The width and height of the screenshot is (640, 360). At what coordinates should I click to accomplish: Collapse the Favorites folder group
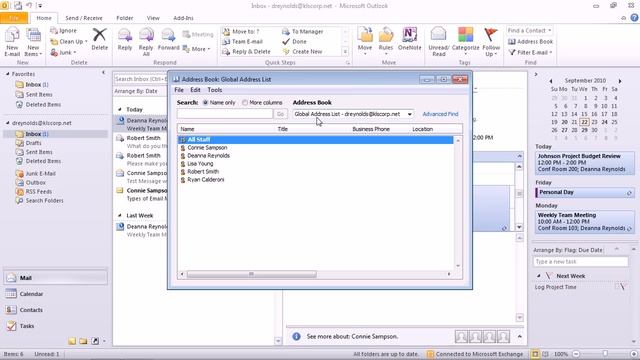7,74
